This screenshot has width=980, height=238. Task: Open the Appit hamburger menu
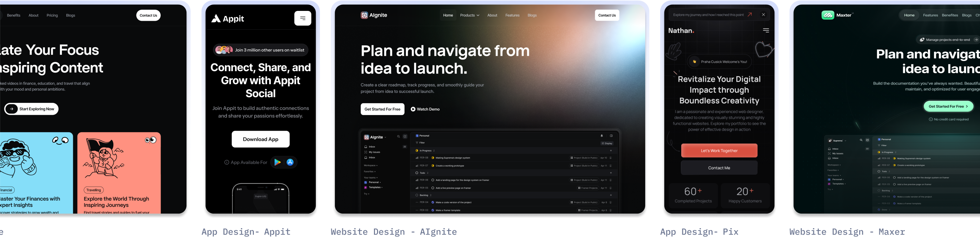(303, 18)
